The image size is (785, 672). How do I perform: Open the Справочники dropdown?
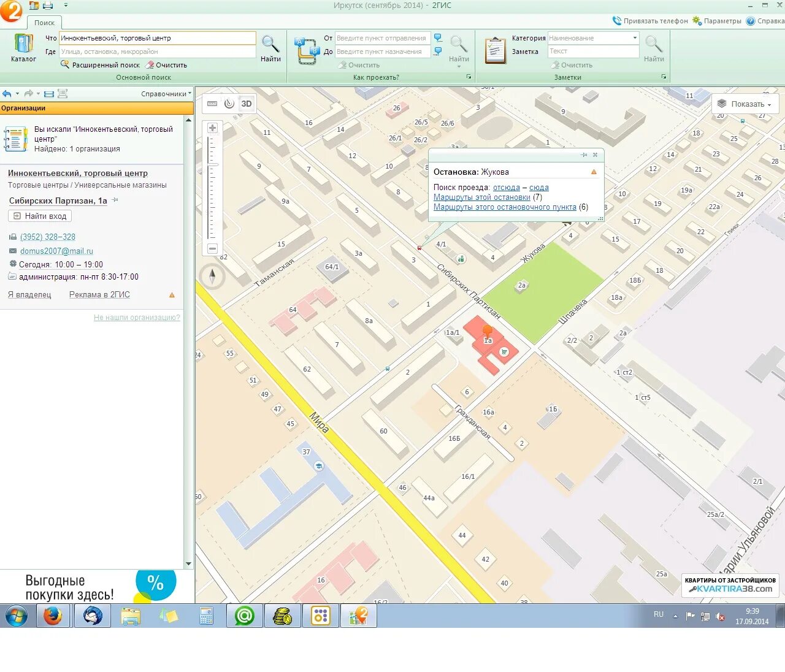coord(166,94)
